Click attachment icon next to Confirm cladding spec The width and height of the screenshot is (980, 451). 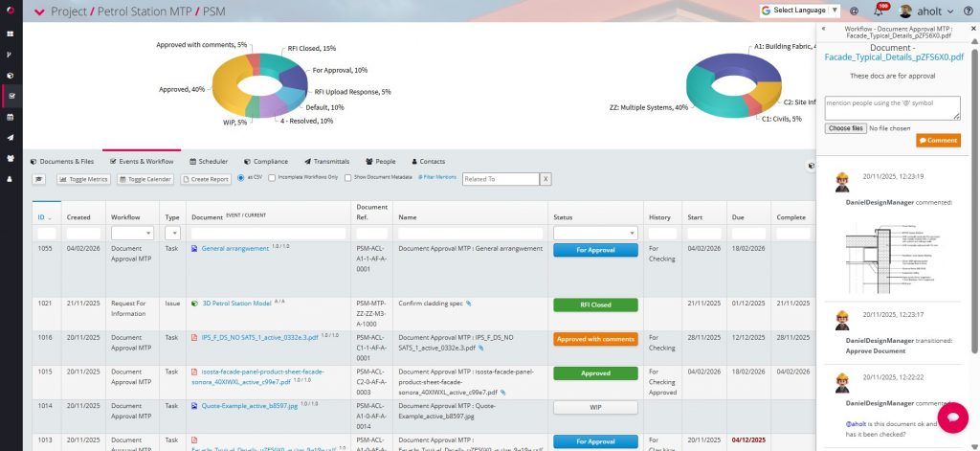click(469, 304)
